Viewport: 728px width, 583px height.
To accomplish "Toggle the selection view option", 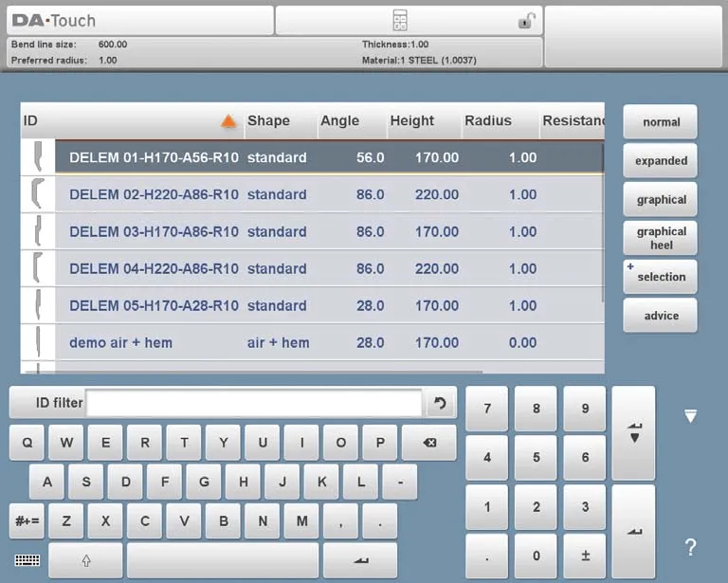I will coord(660,277).
